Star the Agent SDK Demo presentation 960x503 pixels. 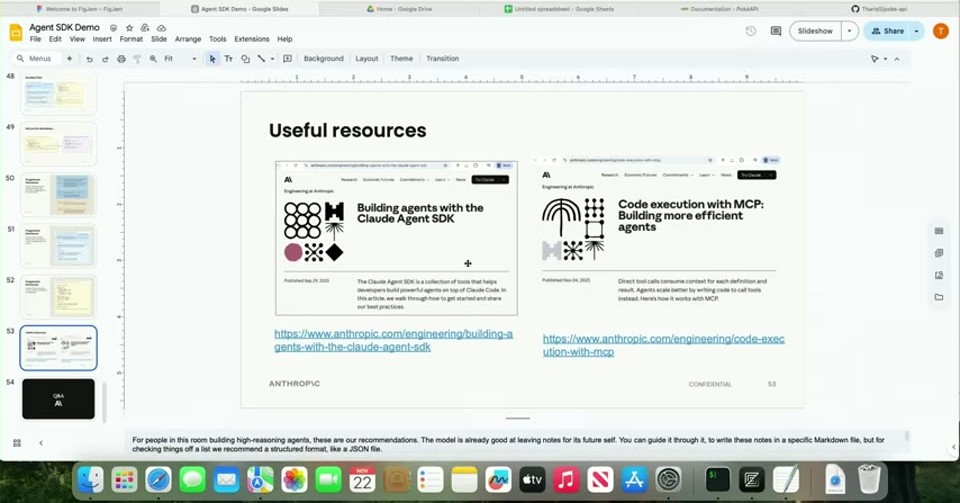[x=129, y=28]
